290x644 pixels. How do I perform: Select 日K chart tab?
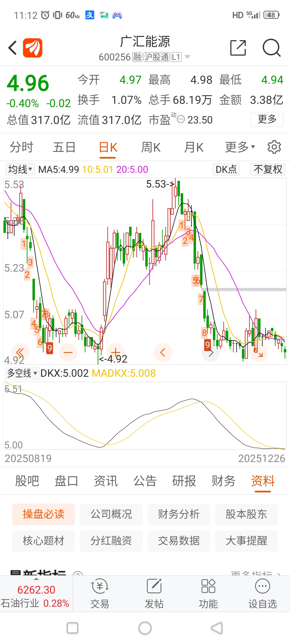[108, 148]
